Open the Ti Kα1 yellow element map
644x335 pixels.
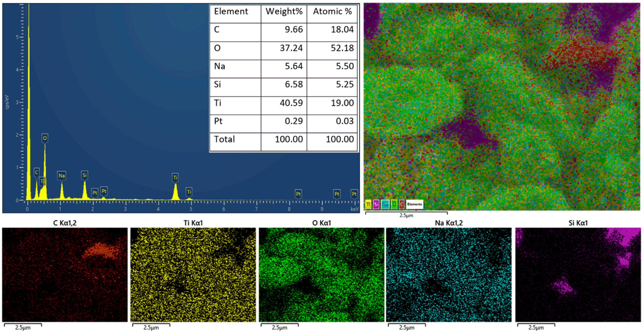193,274
